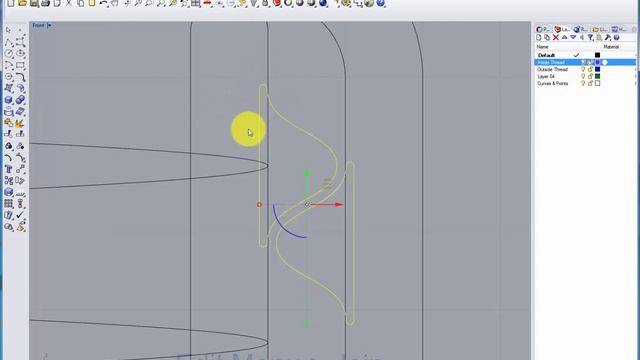This screenshot has height=360, width=640.
Task: Click the Print icon
Action: 45,3
